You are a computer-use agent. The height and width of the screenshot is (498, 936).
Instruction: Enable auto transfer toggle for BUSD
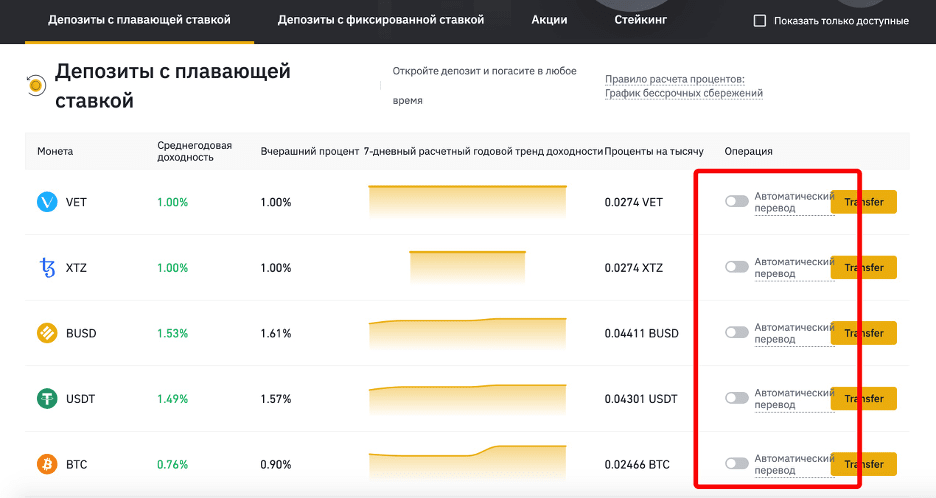coord(737,333)
